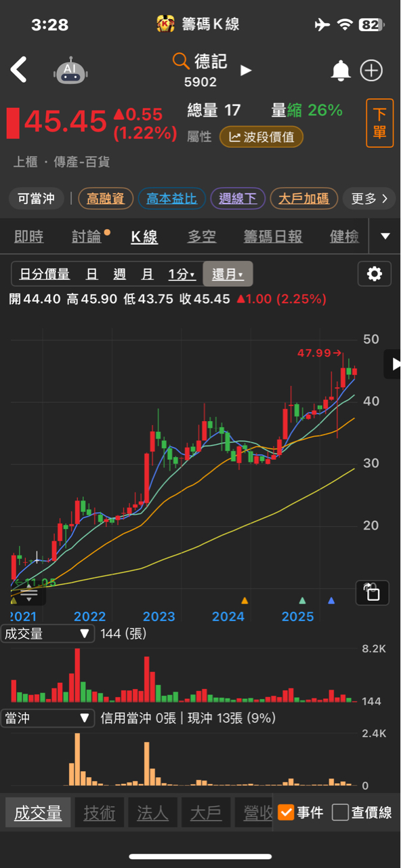Tap the notification bell icon
The width and height of the screenshot is (401, 868).
(x=340, y=71)
